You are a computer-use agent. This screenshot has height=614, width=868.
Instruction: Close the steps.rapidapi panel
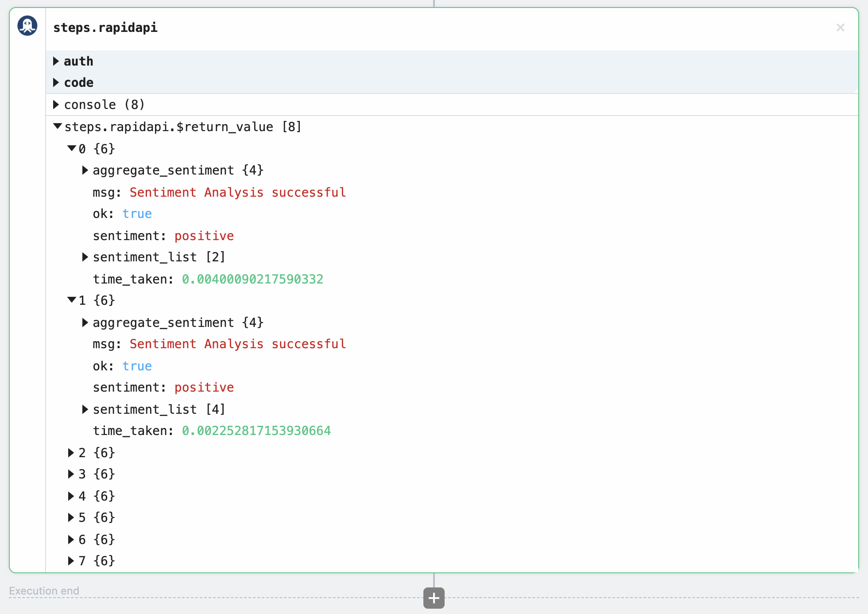(840, 27)
